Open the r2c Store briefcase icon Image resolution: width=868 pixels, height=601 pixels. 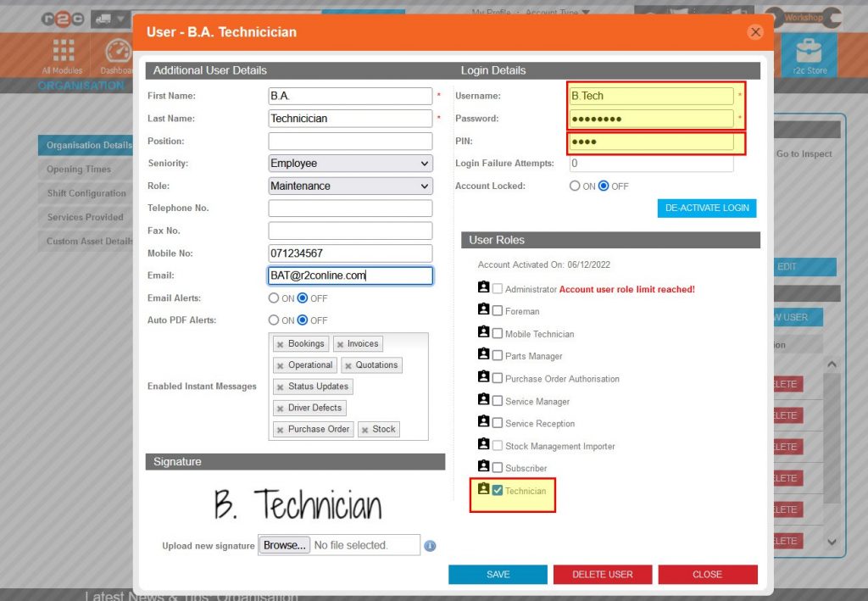809,53
